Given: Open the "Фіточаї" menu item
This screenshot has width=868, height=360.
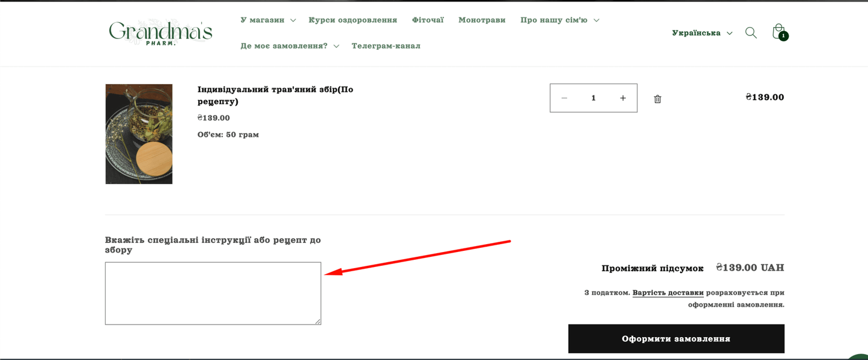Looking at the screenshot, I should (x=428, y=20).
